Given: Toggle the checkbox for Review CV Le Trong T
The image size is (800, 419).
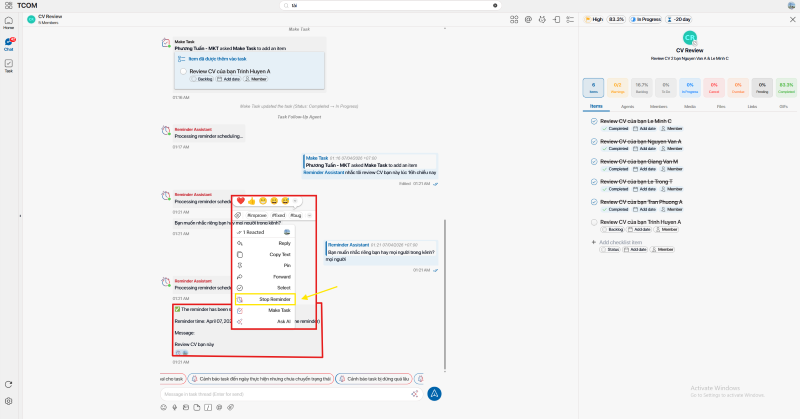Looking at the screenshot, I should click(x=594, y=182).
